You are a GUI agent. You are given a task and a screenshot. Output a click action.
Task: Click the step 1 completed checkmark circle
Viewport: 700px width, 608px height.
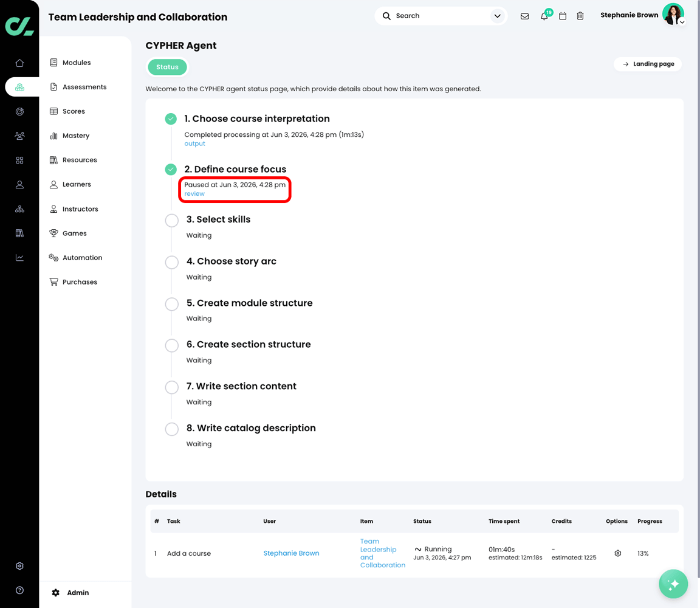pos(171,119)
